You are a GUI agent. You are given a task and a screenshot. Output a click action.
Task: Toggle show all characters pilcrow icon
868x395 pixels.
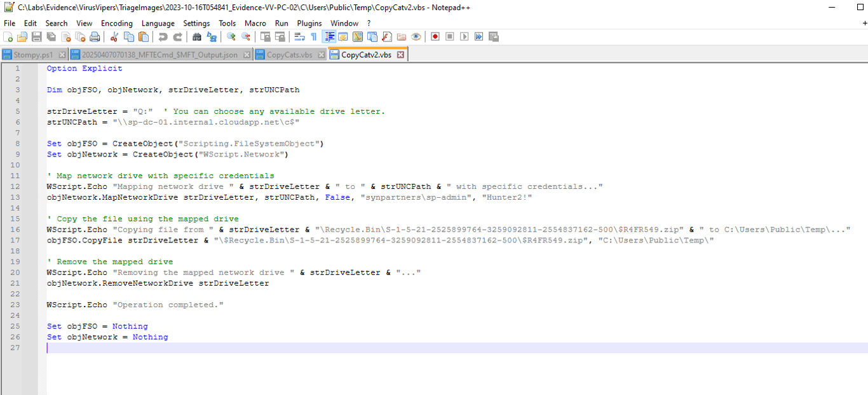click(x=314, y=37)
